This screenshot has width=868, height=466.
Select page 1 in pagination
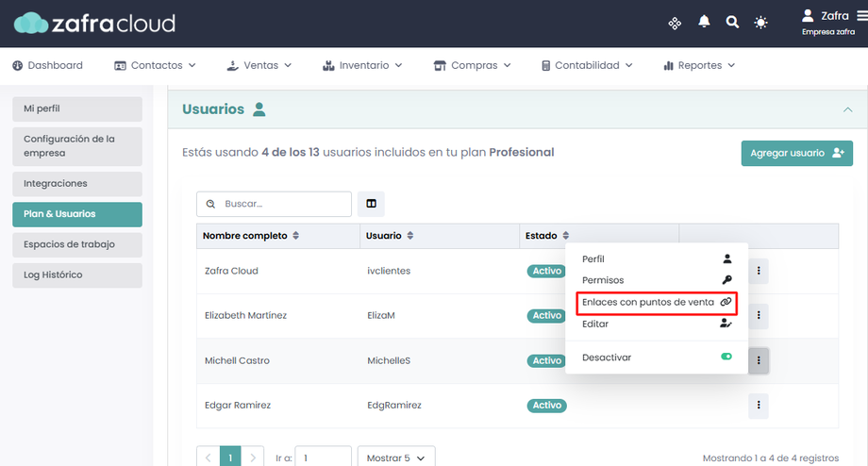click(x=230, y=458)
